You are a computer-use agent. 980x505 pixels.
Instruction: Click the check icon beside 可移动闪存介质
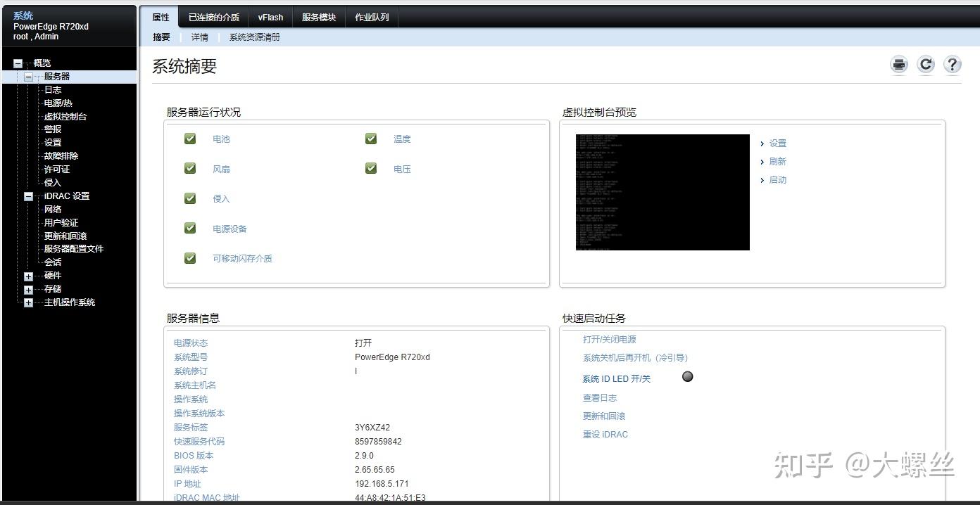point(189,258)
